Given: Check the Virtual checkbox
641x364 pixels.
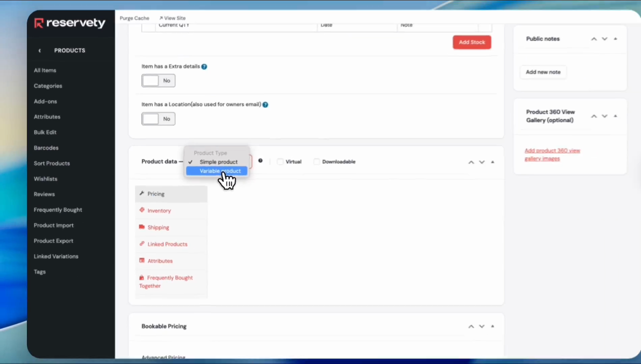Looking at the screenshot, I should pyautogui.click(x=280, y=162).
